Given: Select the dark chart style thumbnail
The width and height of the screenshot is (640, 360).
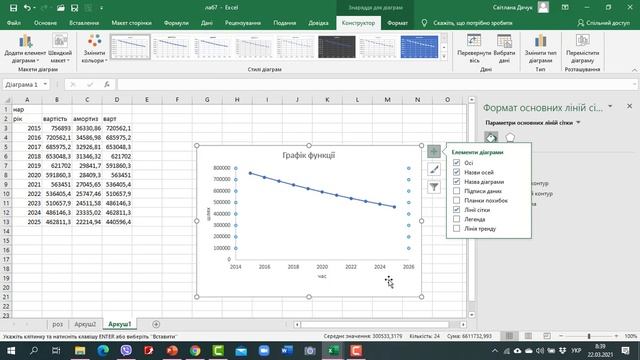Looking at the screenshot, I should pos(337,47).
